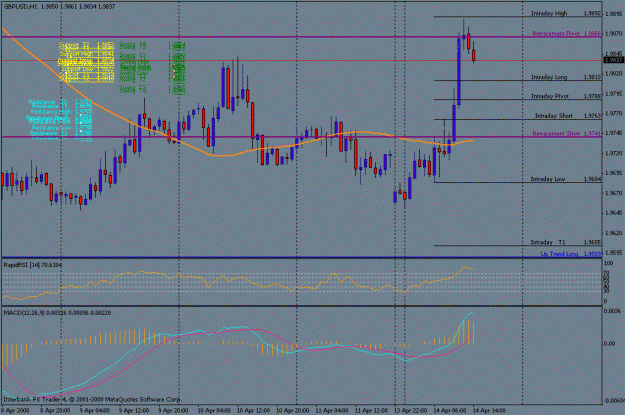
Task: Click price axis value 1.9670
Action: [x=614, y=193]
